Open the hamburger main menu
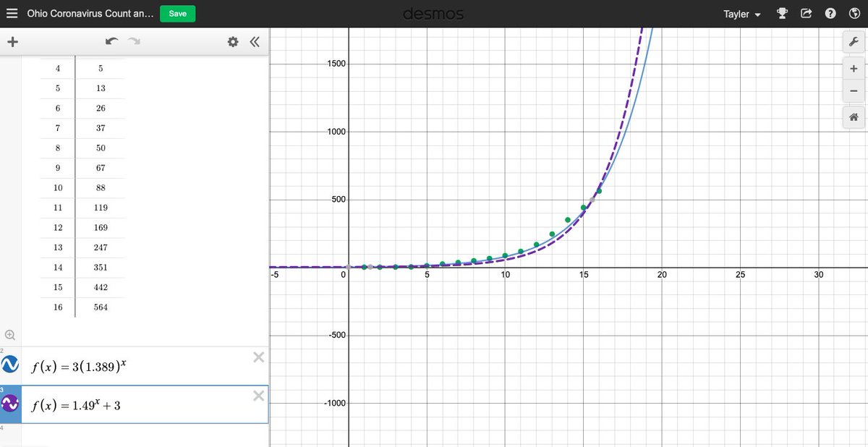This screenshot has width=868, height=447. pyautogui.click(x=12, y=13)
